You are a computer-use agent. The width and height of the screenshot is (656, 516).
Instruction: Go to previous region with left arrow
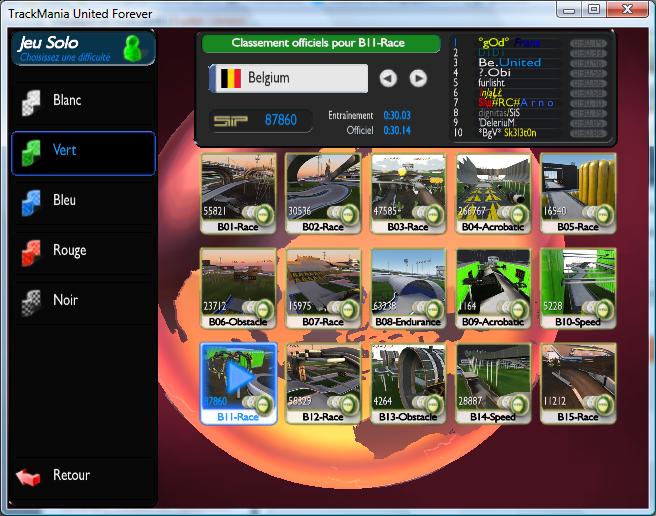388,78
